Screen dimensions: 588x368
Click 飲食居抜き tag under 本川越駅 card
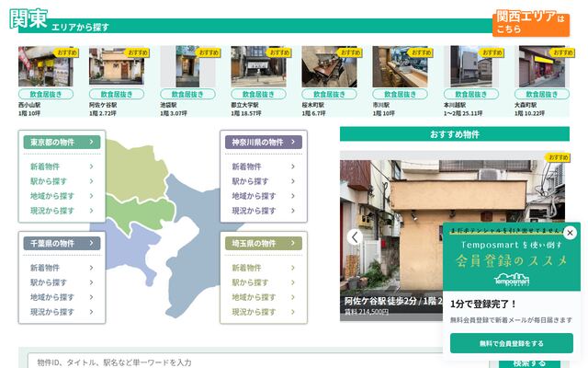pyautogui.click(x=471, y=94)
